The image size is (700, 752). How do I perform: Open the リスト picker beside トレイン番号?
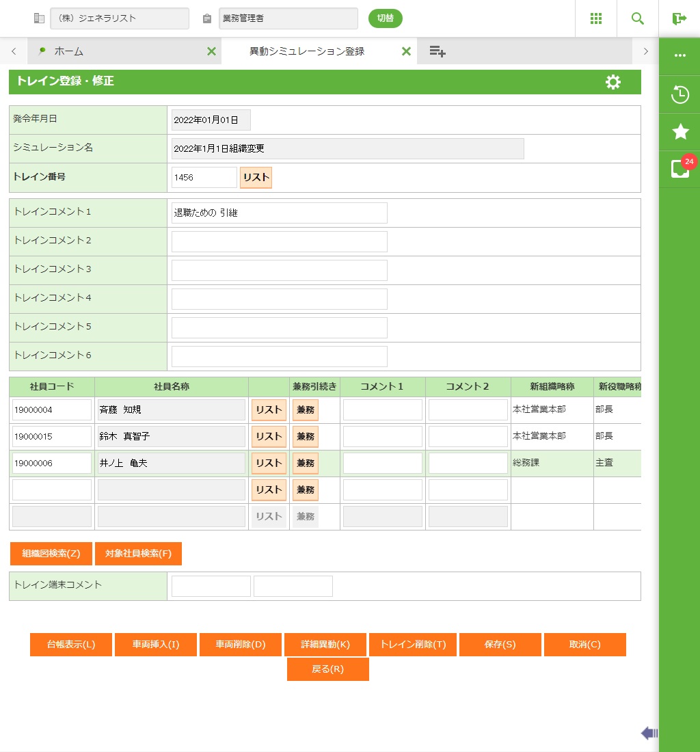(256, 177)
